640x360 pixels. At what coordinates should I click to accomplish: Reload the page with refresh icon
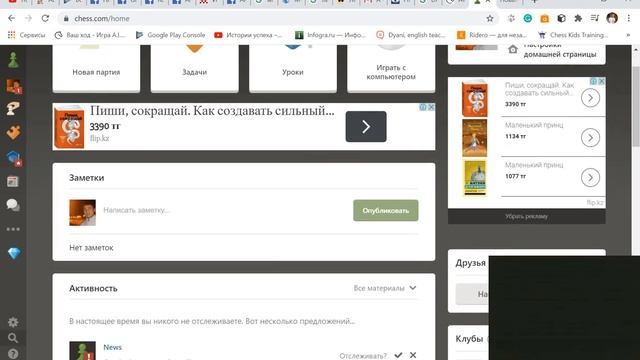45,18
